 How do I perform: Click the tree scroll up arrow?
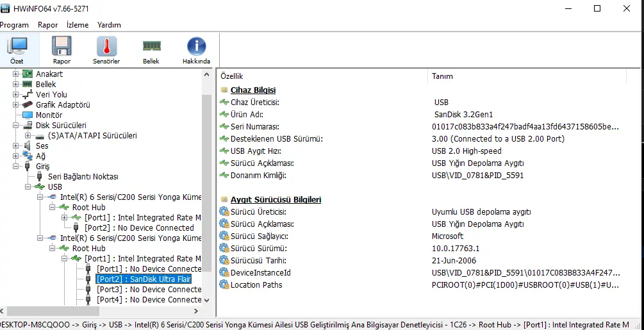(206, 74)
